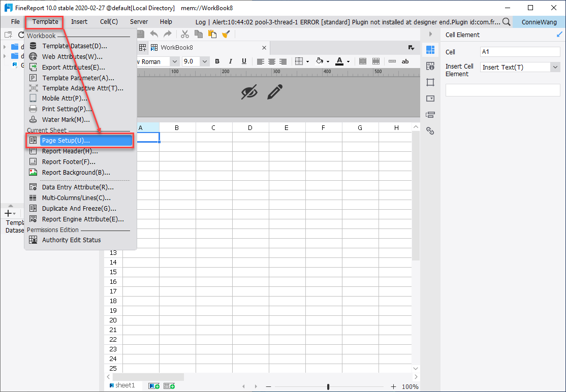
Task: Toggle bold formatting in the toolbar
Action: pos(217,61)
